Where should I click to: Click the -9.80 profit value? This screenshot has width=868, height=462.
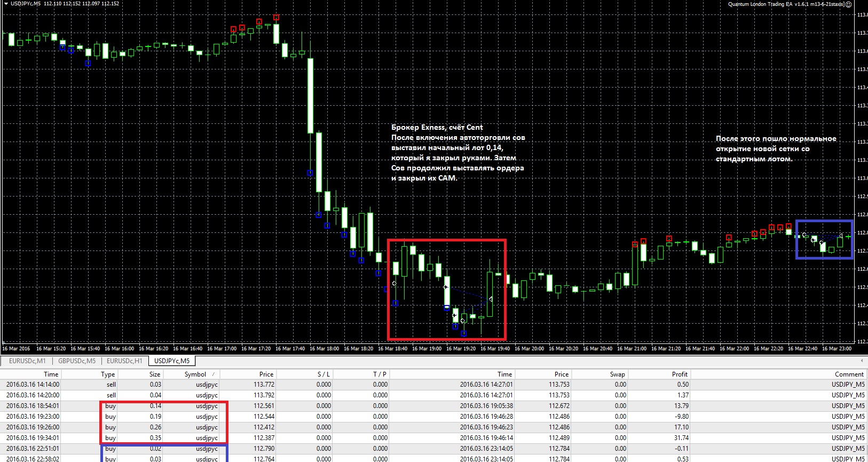682,417
